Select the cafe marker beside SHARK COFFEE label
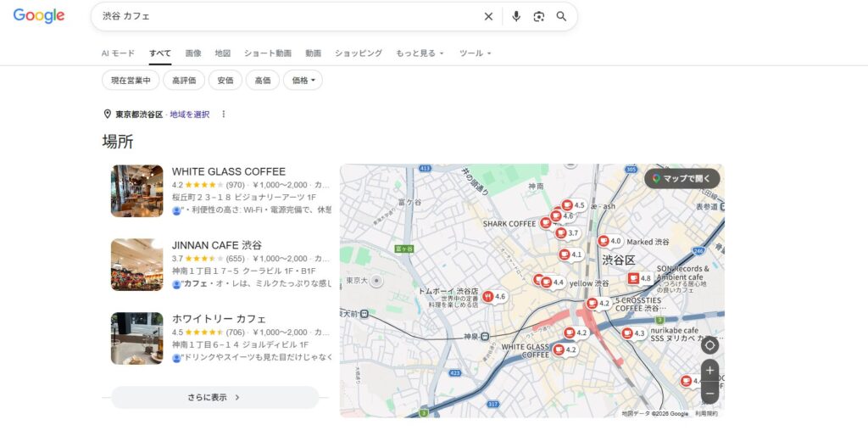 (546, 223)
